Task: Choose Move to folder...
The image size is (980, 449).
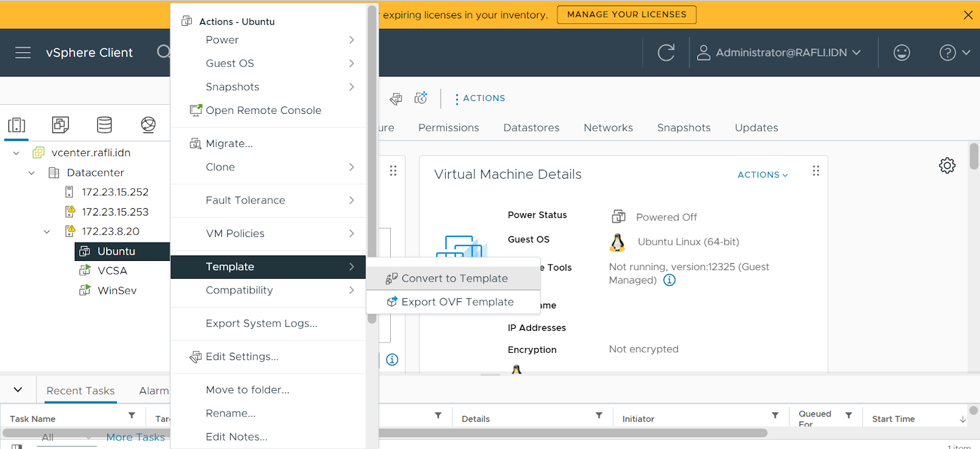Action: 268,390
